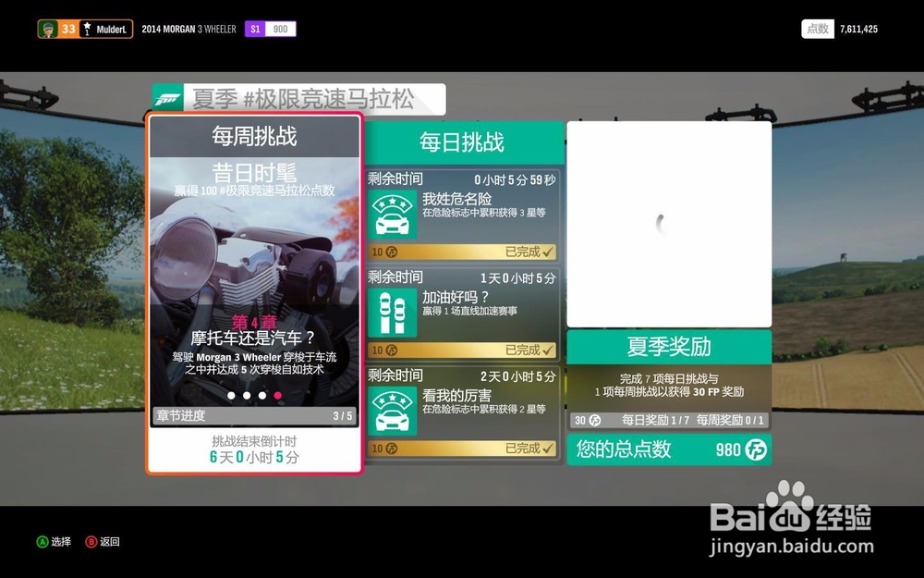Click the danger sign icon beside 看我的厉害
924x578 pixels.
[393, 412]
